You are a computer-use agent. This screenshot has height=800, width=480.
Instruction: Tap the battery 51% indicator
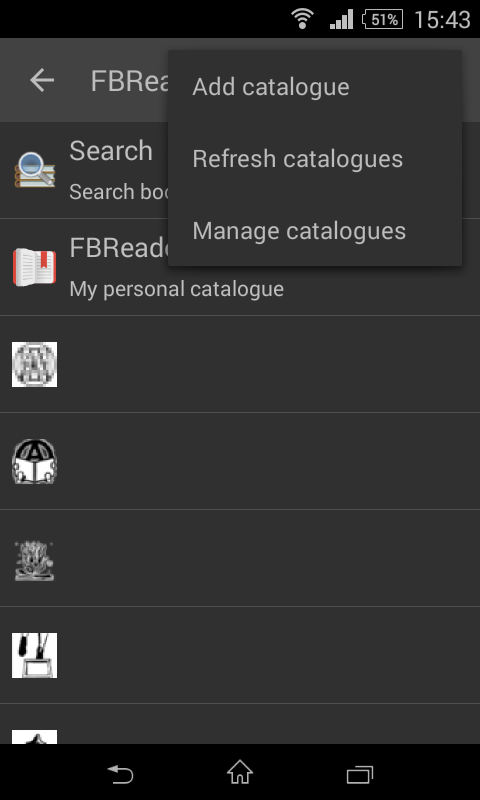pos(383,19)
